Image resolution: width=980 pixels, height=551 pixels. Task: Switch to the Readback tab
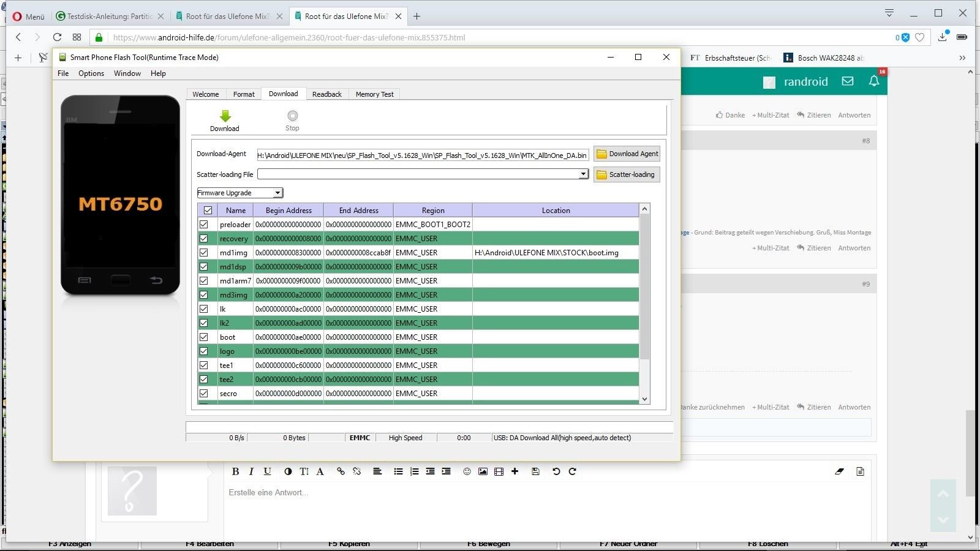point(327,94)
